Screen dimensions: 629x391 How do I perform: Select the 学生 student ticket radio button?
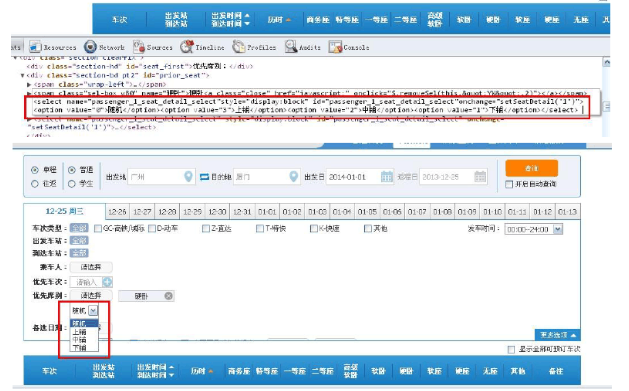72,184
